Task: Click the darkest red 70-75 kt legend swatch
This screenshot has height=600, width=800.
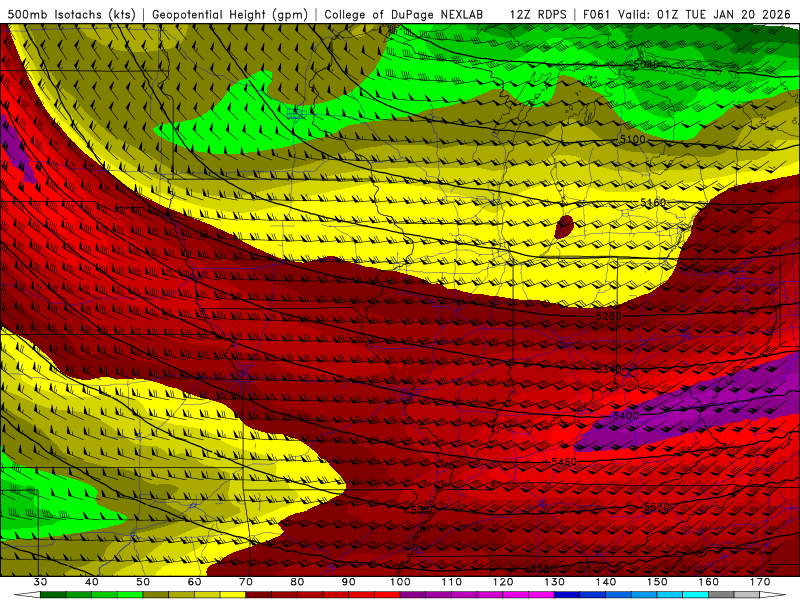Action: 259,595
